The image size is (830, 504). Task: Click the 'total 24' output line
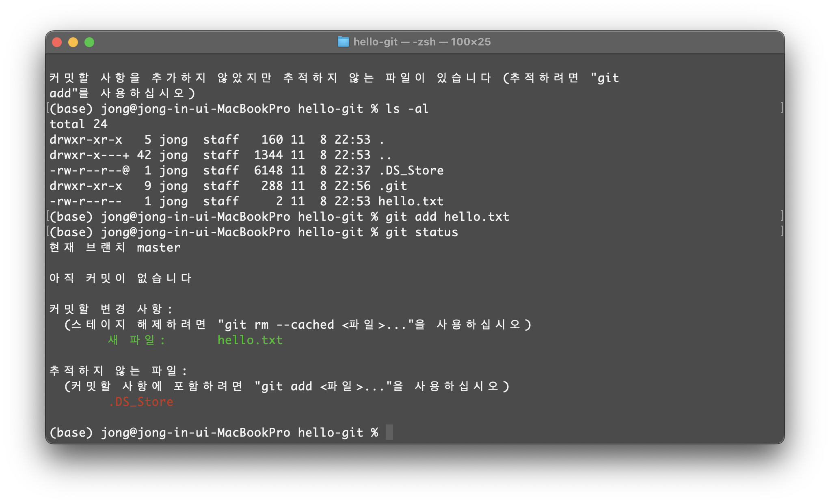click(x=78, y=124)
